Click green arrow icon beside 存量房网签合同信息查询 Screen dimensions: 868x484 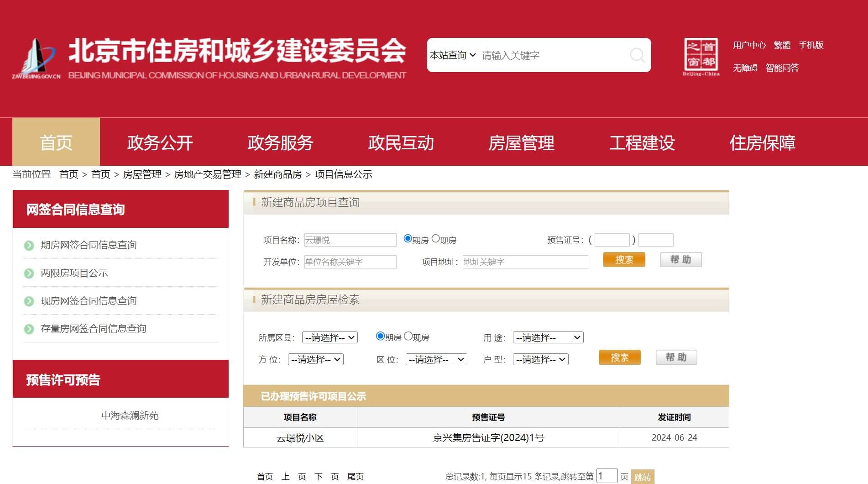(29, 329)
